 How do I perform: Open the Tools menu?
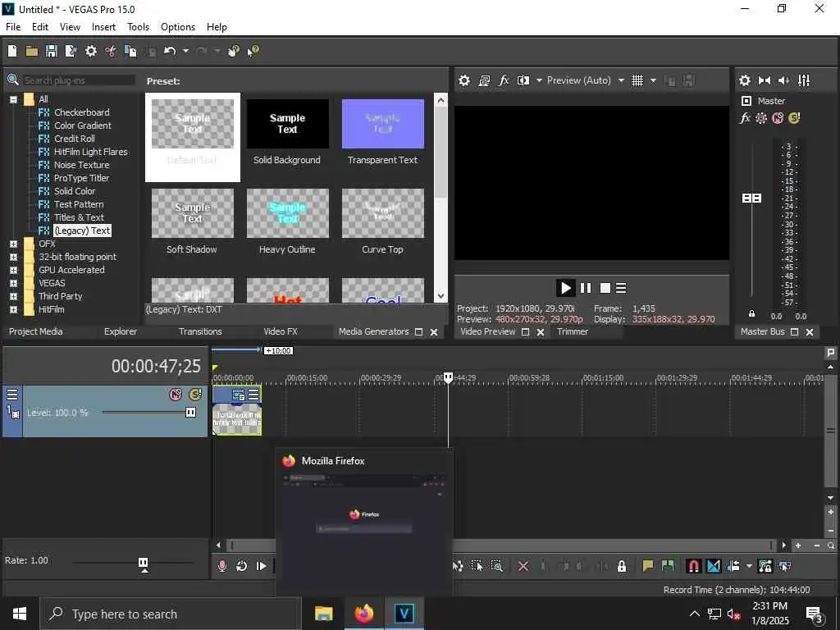tap(138, 27)
